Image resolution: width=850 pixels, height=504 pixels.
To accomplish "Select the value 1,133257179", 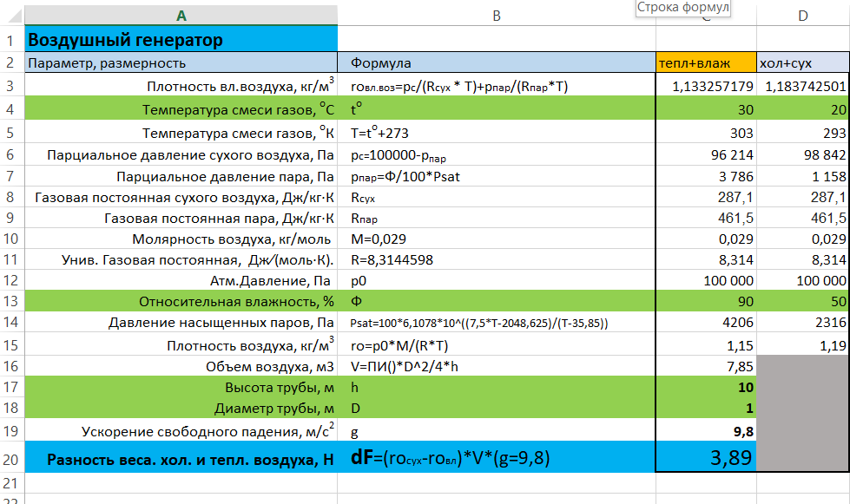I will point(707,86).
